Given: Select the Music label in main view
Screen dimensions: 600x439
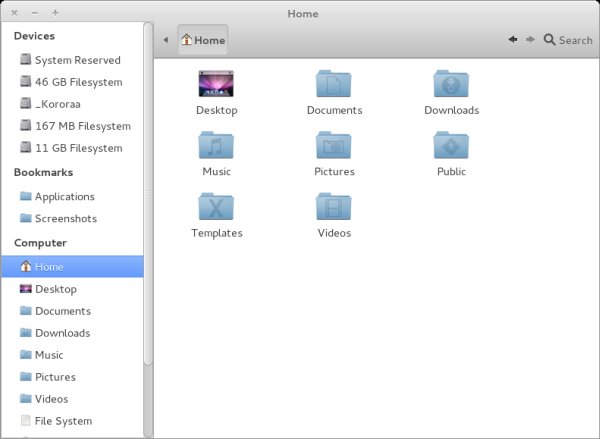Looking at the screenshot, I should [217, 171].
